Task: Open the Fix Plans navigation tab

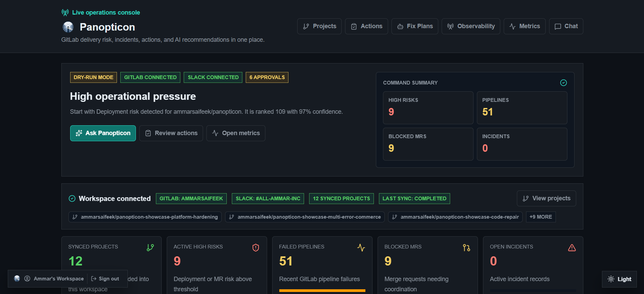Action: pos(415,26)
